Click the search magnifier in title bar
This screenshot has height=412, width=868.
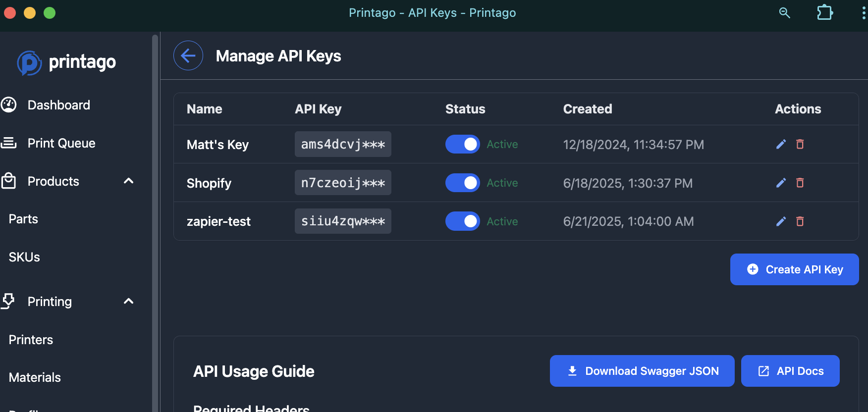coord(784,12)
